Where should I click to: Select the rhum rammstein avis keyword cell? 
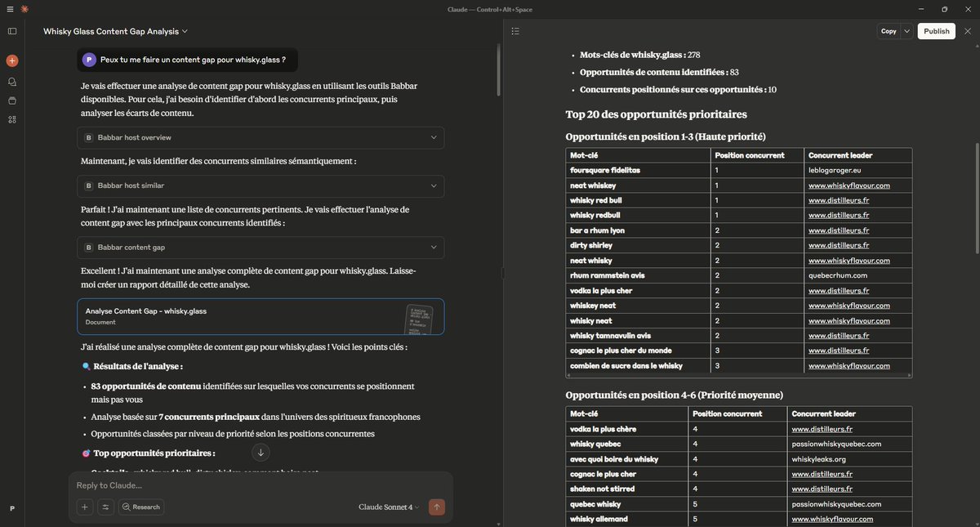[638, 275]
